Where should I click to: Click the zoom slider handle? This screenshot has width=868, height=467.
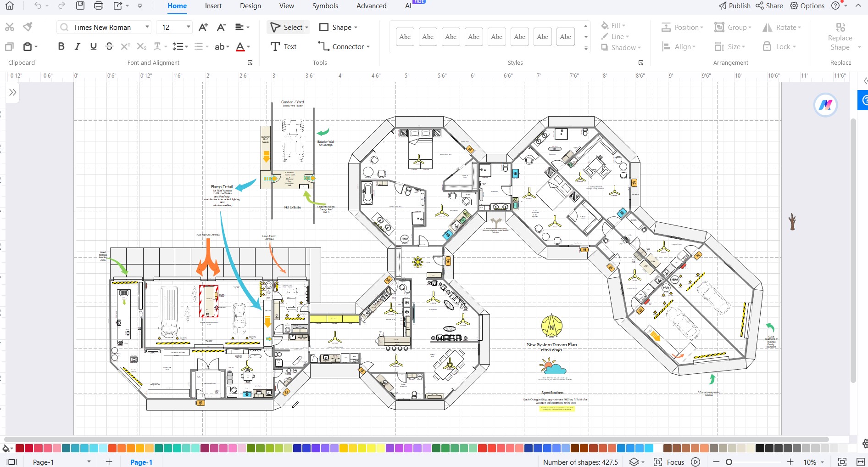729,462
